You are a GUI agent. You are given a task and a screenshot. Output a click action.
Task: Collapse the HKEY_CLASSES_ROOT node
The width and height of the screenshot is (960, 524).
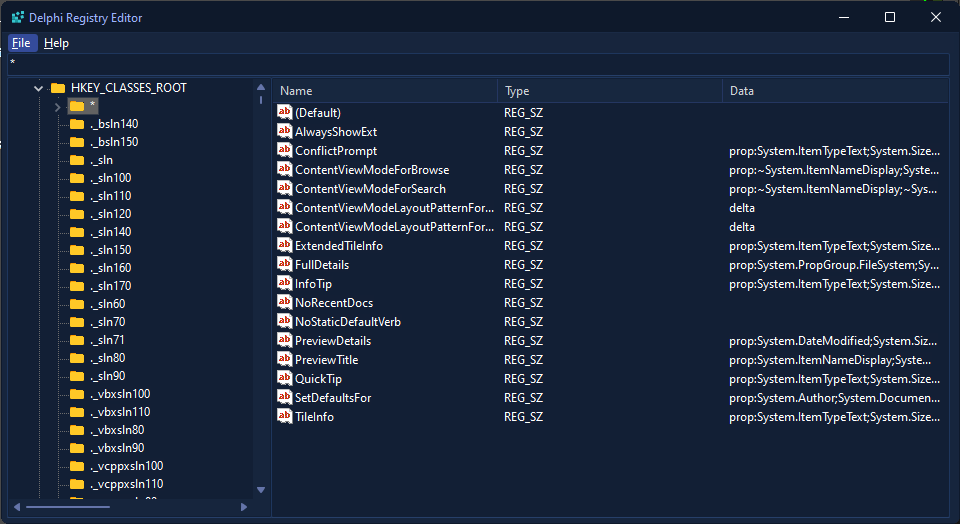point(39,88)
